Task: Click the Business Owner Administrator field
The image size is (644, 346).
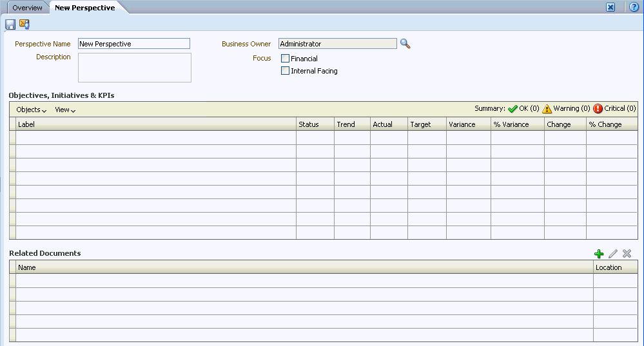Action: click(x=338, y=44)
